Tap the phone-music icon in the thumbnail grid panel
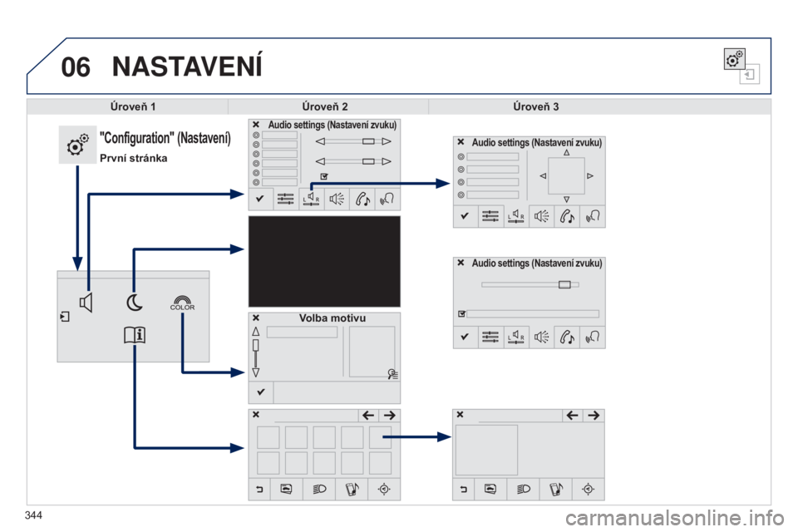 (352, 490)
